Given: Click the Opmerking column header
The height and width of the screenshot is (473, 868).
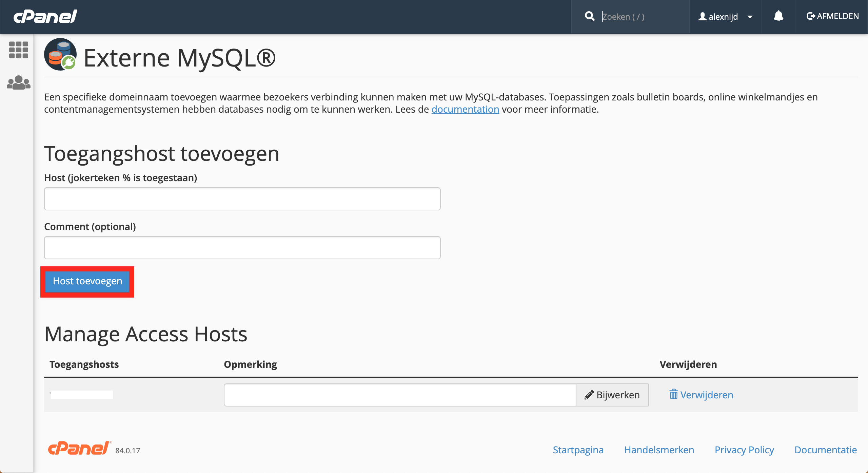Looking at the screenshot, I should click(x=251, y=364).
